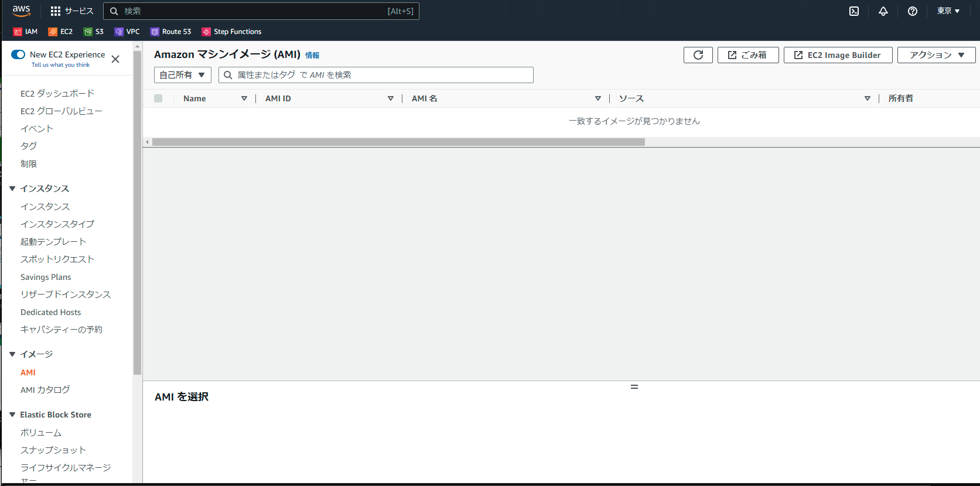Select AMI in sidebar
The width and height of the screenshot is (980, 486).
coord(28,372)
